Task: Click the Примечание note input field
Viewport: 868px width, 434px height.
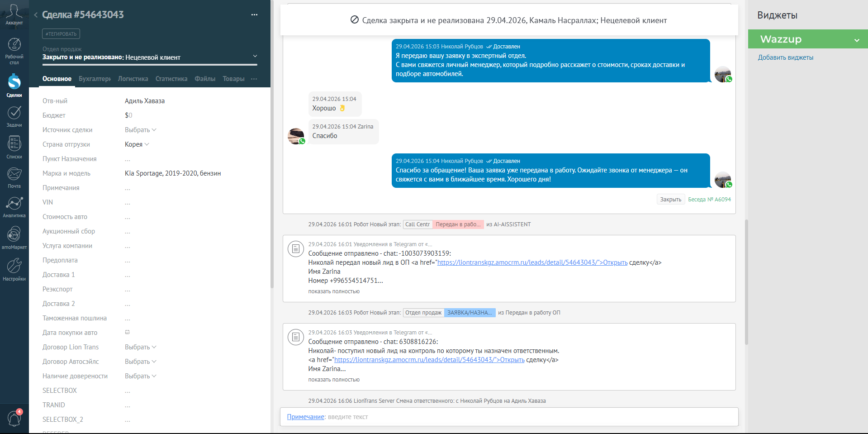Action: tap(509, 417)
